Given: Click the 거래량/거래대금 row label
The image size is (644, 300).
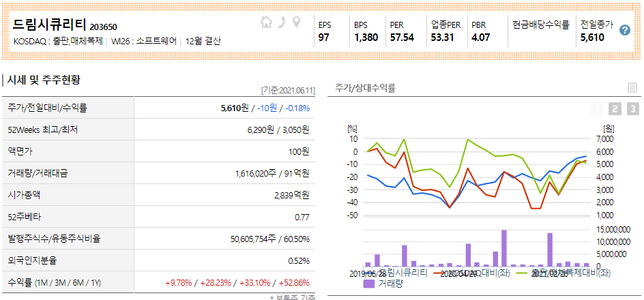Looking at the screenshot, I should 38,173.
